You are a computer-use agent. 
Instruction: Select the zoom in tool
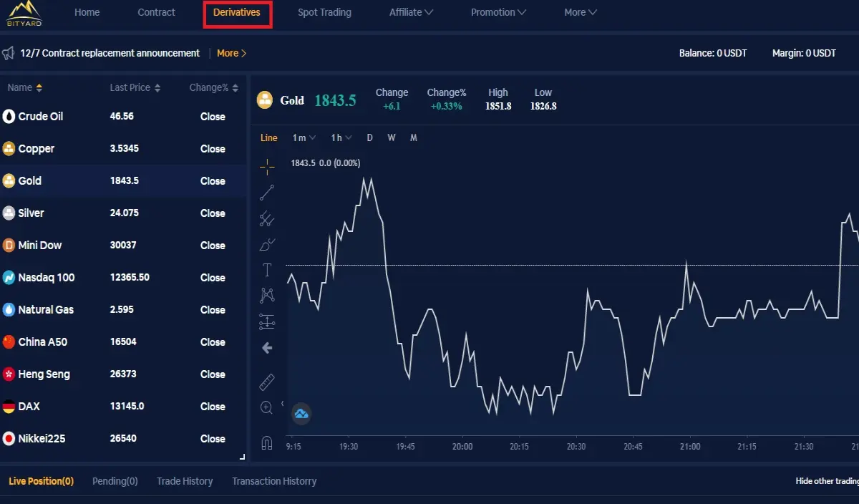267,407
